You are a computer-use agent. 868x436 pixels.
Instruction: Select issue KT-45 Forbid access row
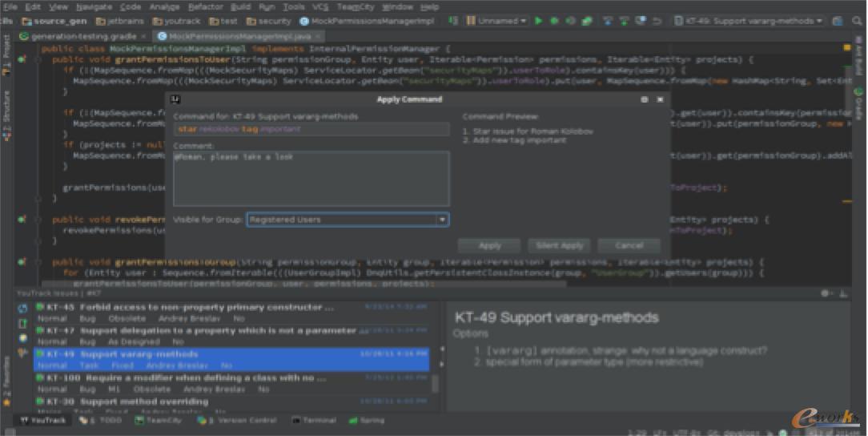pos(231,313)
